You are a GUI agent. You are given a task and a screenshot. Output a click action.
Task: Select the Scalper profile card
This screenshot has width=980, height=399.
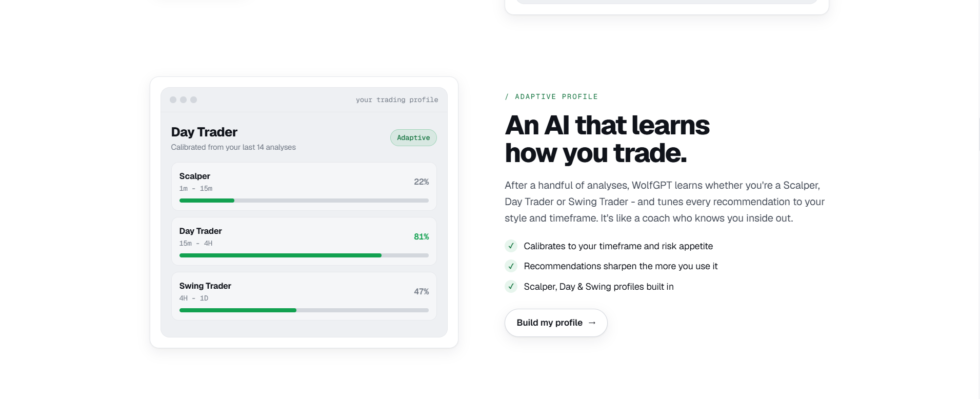(x=304, y=187)
